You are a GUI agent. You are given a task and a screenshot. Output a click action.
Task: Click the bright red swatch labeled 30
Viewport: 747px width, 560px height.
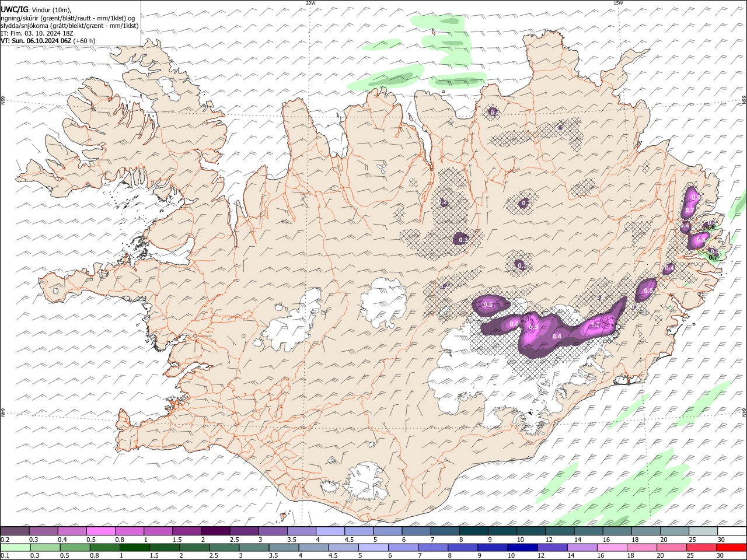[731, 548]
